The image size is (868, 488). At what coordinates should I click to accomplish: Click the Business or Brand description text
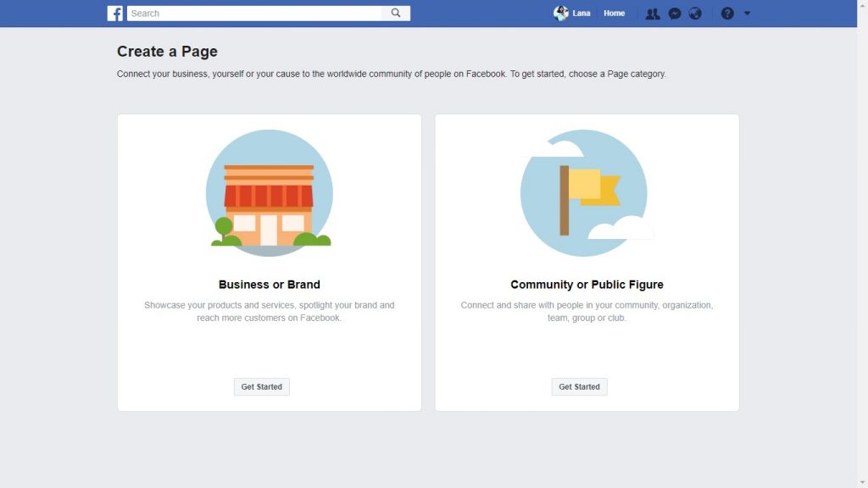tap(269, 311)
